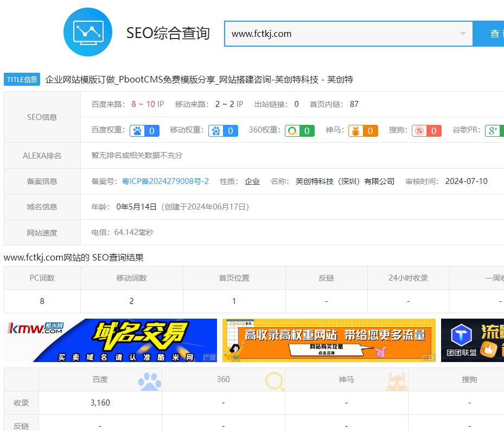Open the 粤ICP备2024279008号-2 link
Screen dimensions: 504x431
[165, 181]
